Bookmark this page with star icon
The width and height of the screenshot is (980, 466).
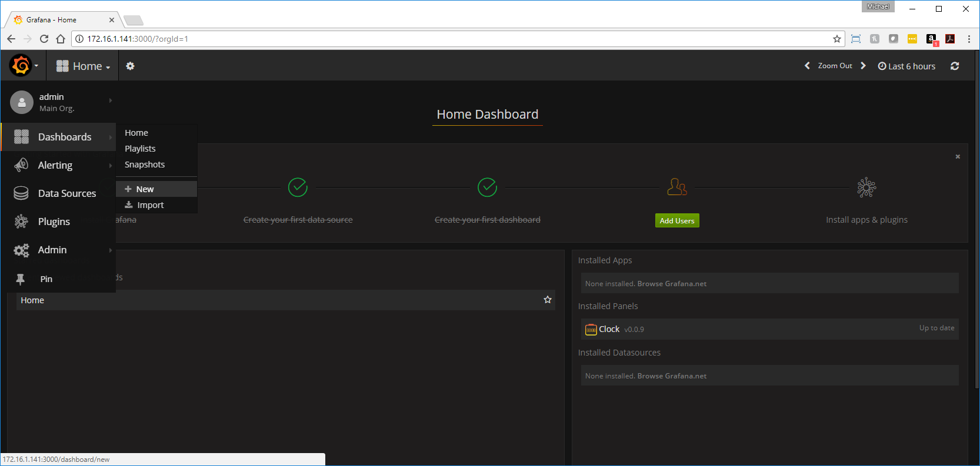click(836, 39)
